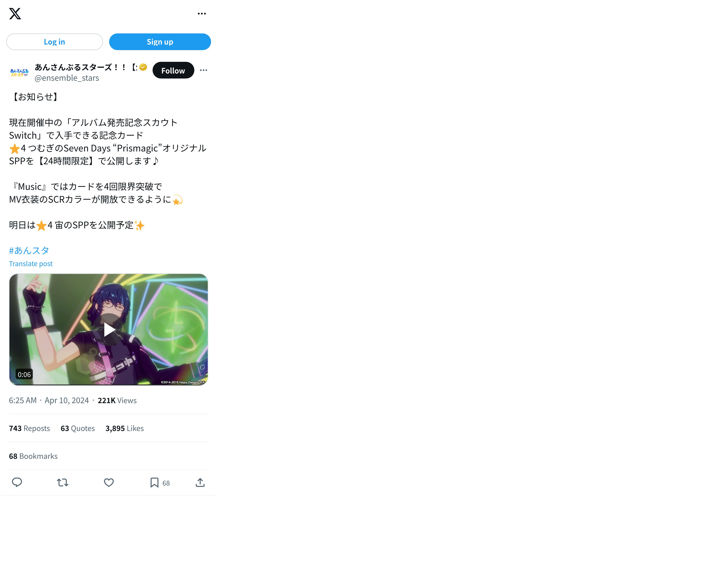Click the X logo icon
The image size is (715, 588).
(x=15, y=14)
